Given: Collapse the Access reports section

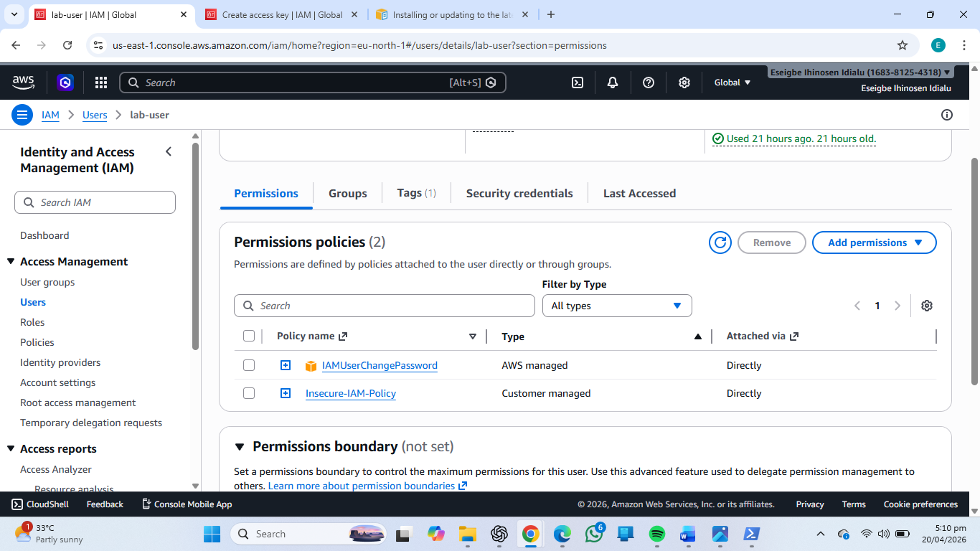Looking at the screenshot, I should pyautogui.click(x=11, y=449).
